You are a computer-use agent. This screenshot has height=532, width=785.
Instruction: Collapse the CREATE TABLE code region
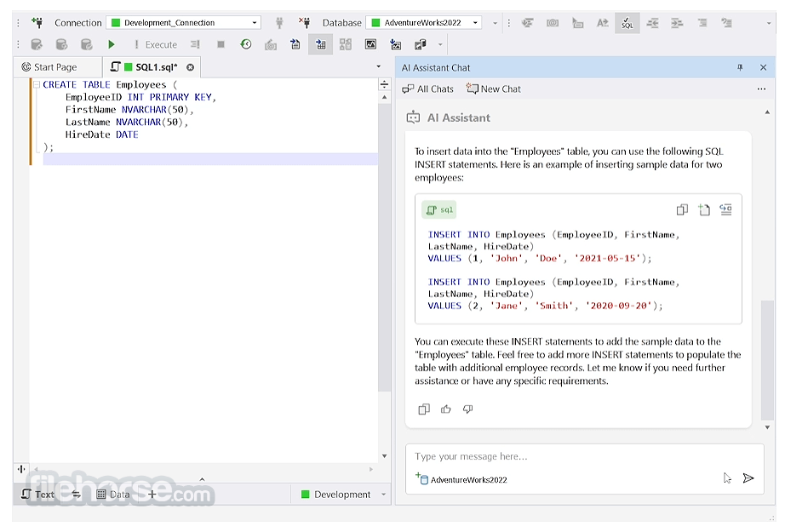tap(37, 84)
